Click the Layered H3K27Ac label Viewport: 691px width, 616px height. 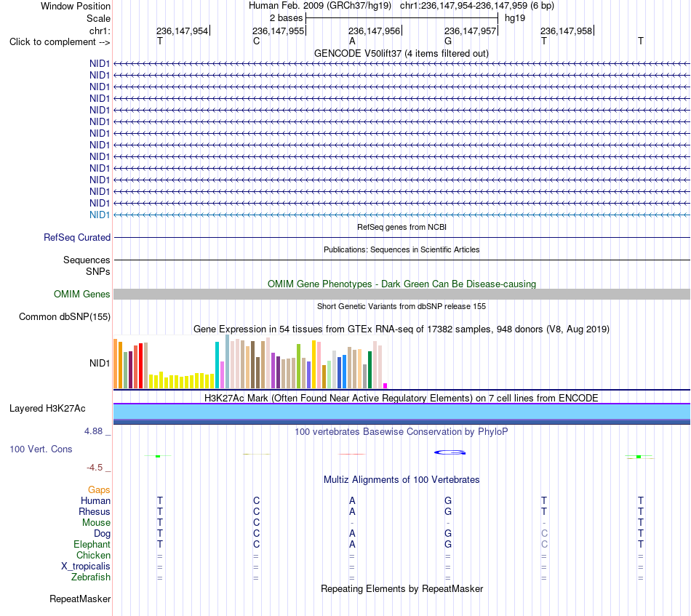coord(47,409)
